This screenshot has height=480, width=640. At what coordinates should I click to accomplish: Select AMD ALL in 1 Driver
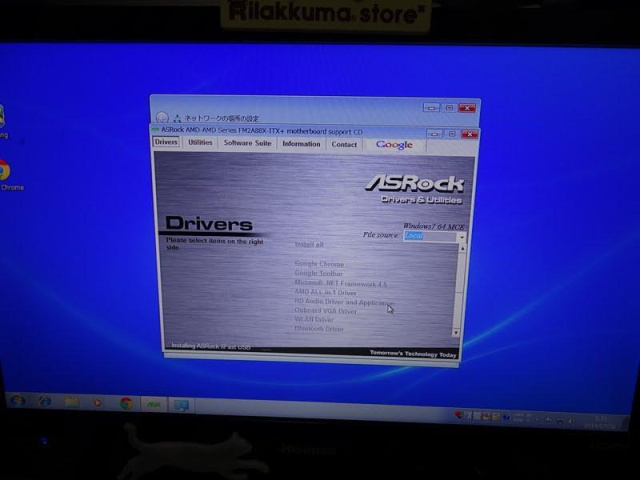coord(325,292)
